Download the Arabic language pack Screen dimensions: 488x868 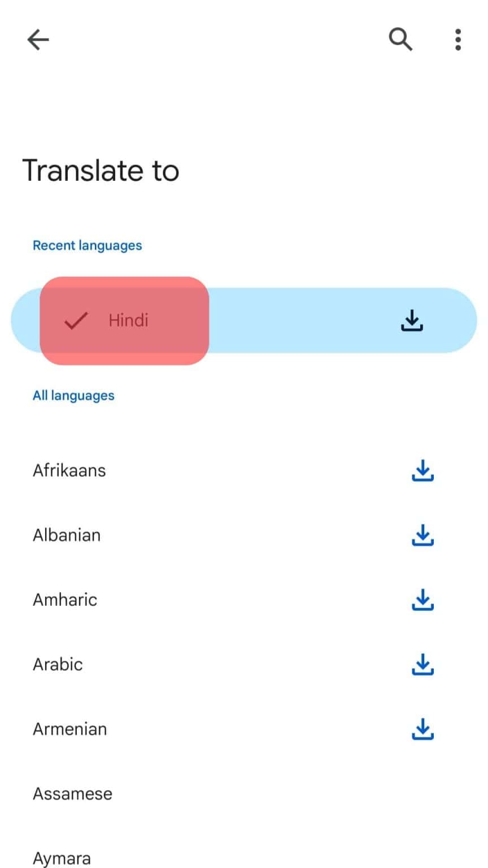point(422,665)
